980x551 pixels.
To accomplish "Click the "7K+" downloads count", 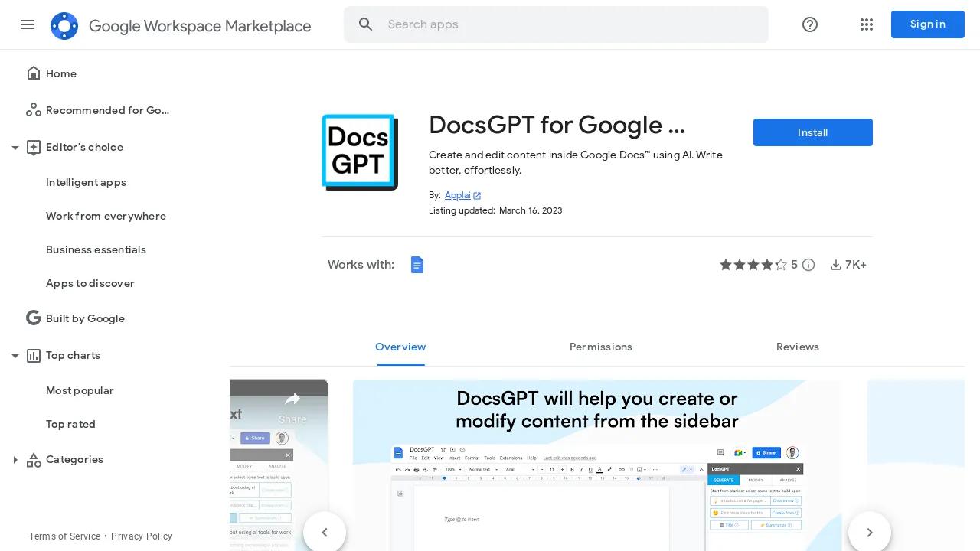I will coord(856,265).
